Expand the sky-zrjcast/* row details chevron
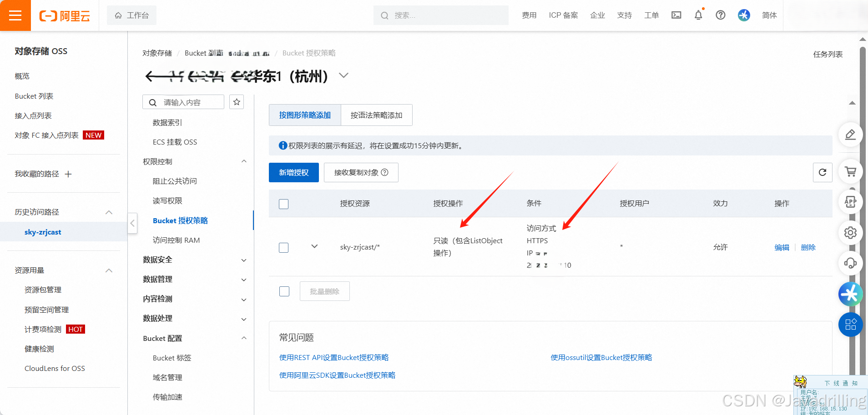The image size is (868, 415). pos(314,246)
